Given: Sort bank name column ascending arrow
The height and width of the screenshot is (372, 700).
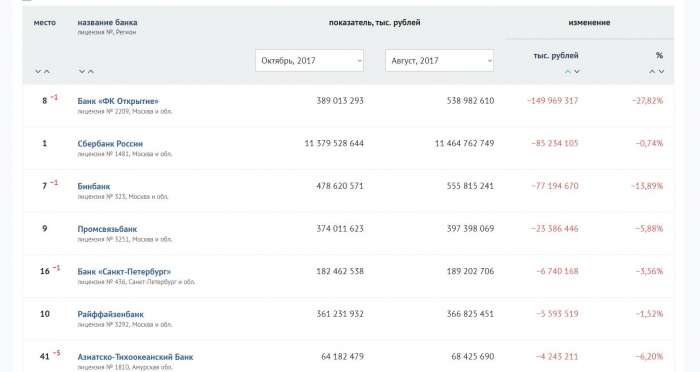Looking at the screenshot, I should click(x=91, y=71).
